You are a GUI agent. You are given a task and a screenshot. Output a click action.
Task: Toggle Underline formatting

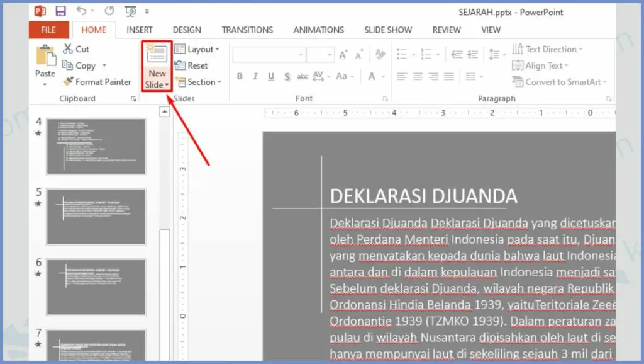[x=271, y=76]
